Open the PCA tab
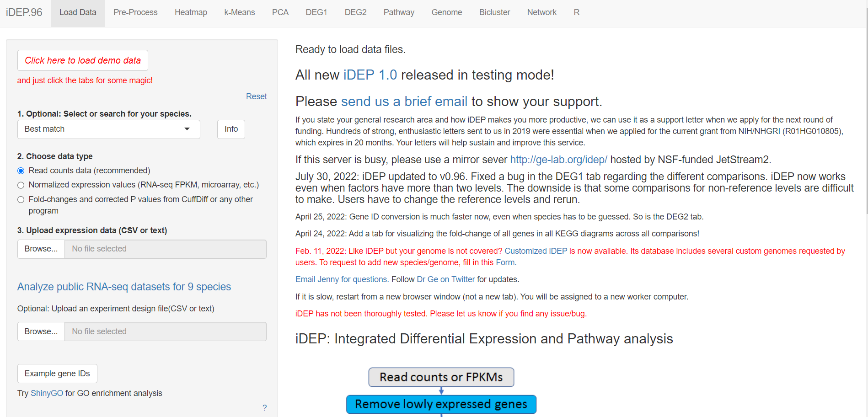868x417 pixels. pyautogui.click(x=280, y=12)
